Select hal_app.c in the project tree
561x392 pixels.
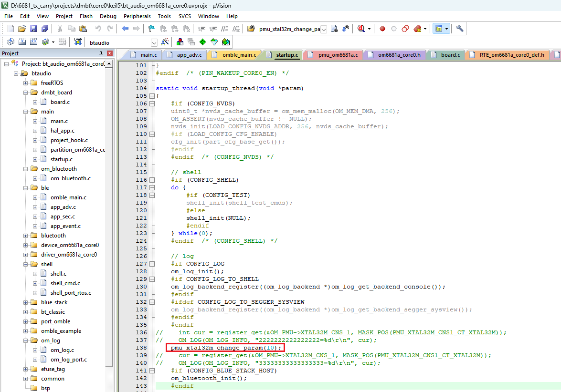pos(63,131)
